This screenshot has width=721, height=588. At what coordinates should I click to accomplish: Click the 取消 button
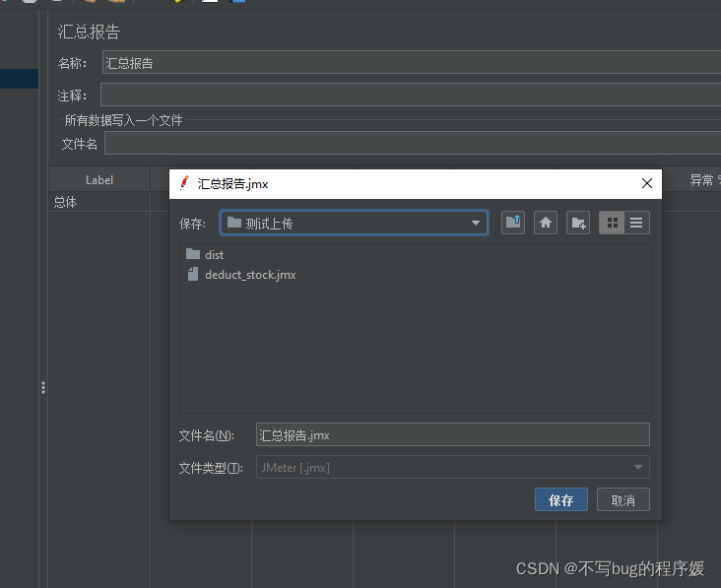(623, 499)
